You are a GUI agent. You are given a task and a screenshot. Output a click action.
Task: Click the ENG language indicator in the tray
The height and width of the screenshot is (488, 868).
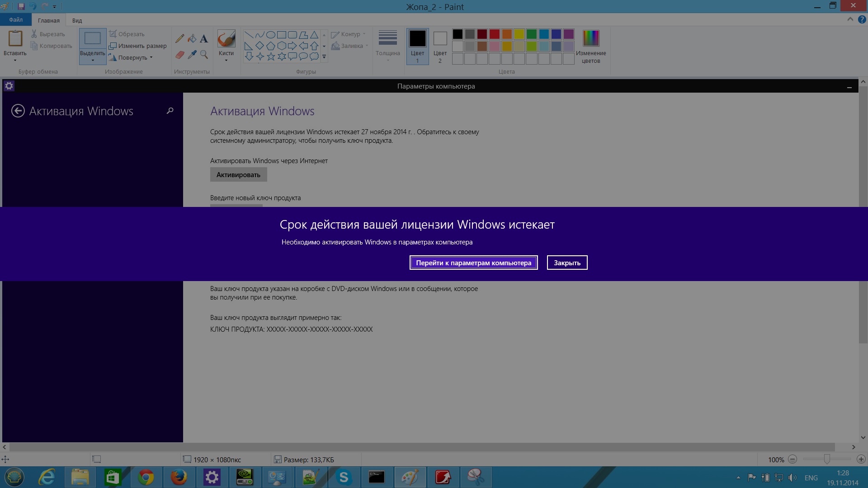coord(811,478)
